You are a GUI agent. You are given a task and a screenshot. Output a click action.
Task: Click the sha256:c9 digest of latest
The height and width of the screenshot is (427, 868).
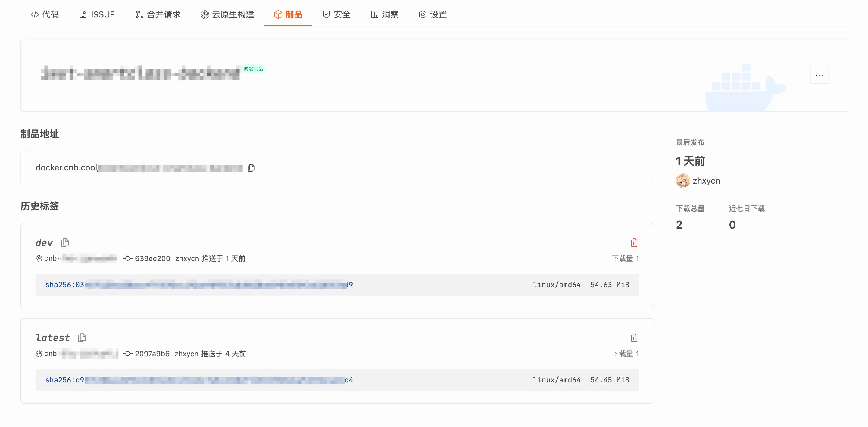[x=199, y=379]
